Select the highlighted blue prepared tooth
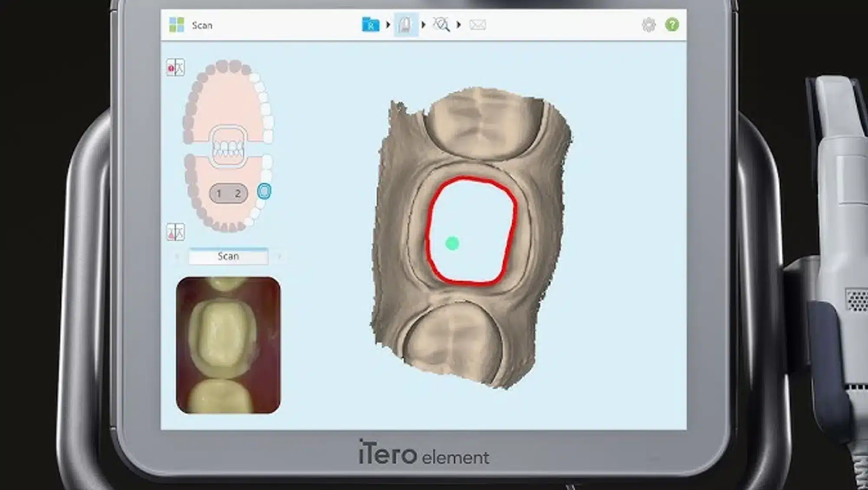Viewport: 868px width, 490px height. [x=264, y=191]
